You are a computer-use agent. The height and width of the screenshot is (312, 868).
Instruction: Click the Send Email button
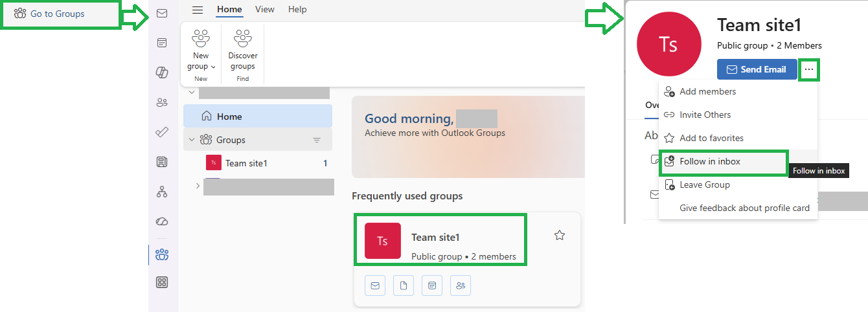pos(757,69)
